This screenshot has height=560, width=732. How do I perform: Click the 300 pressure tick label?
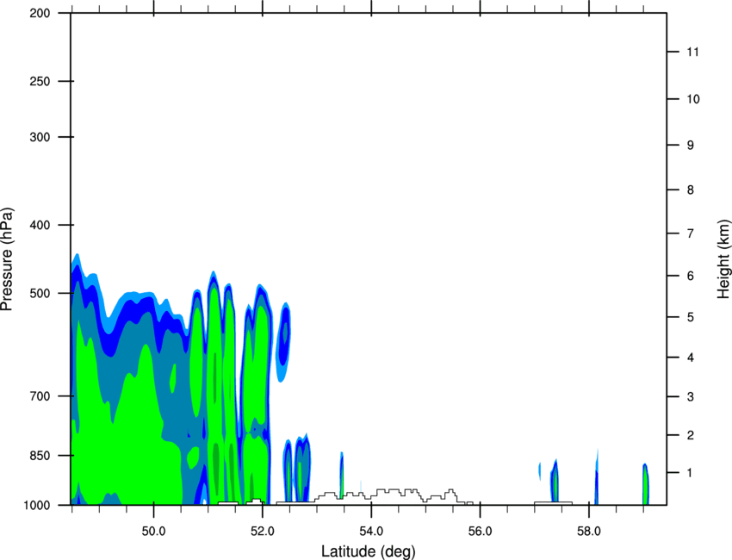[40, 137]
